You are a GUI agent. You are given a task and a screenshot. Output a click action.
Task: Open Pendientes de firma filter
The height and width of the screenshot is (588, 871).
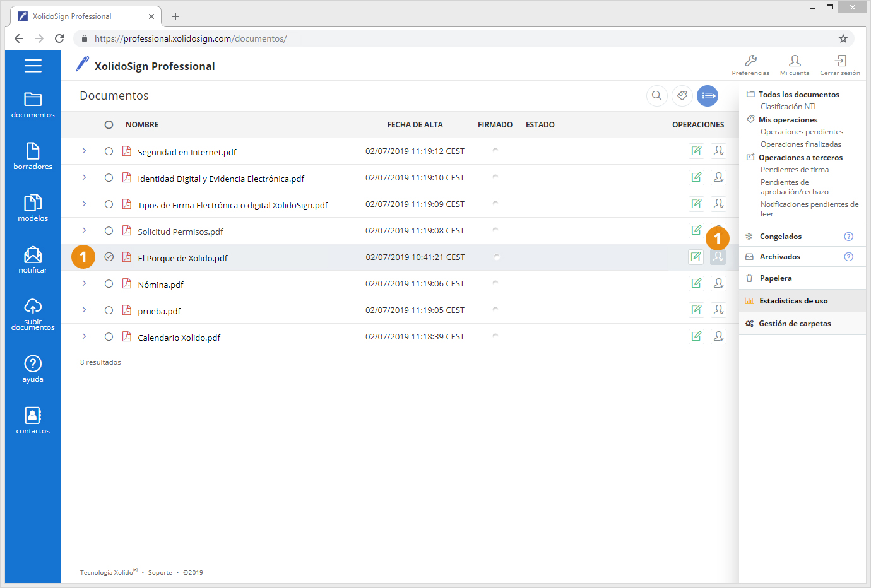click(794, 170)
